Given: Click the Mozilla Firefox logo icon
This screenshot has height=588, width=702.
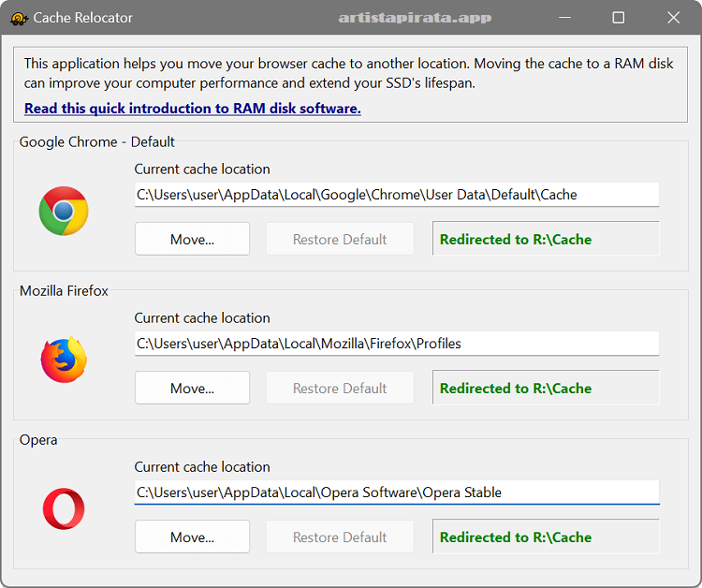Looking at the screenshot, I should tap(64, 360).
